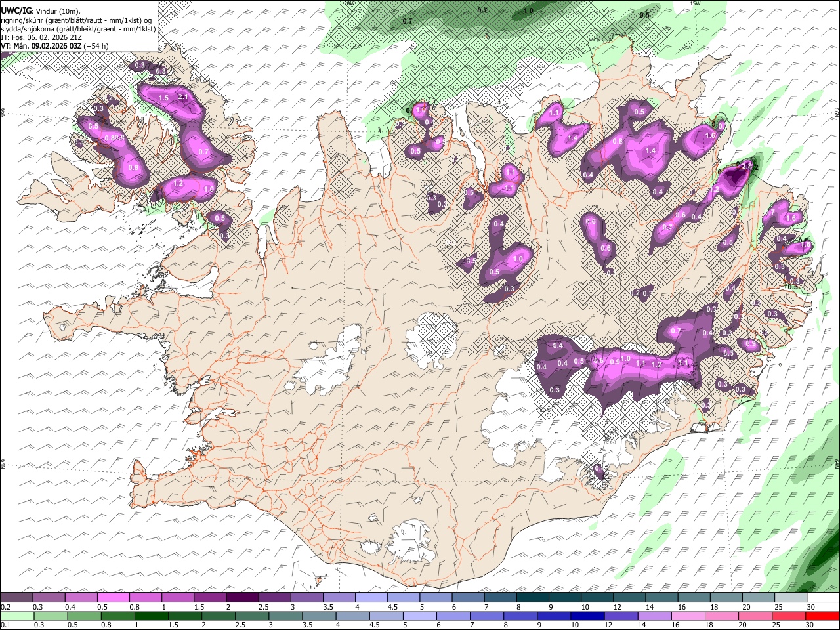
Task: Select the '1.0' value over the dark green offshore area
Action: coord(528,10)
